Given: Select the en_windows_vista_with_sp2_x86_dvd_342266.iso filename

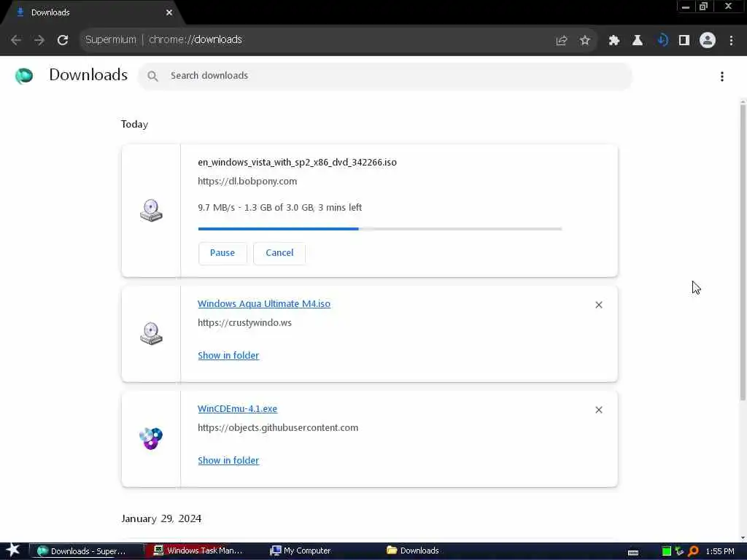Looking at the screenshot, I should [x=298, y=163].
